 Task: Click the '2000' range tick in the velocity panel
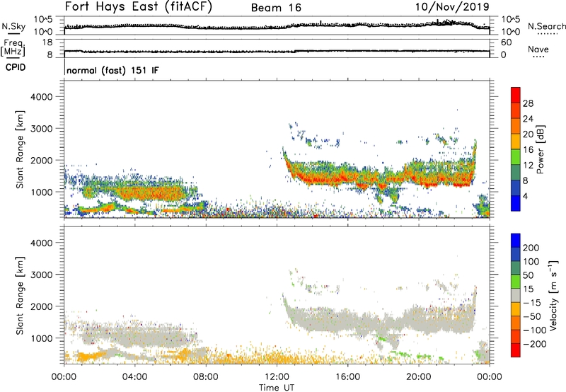41,306
